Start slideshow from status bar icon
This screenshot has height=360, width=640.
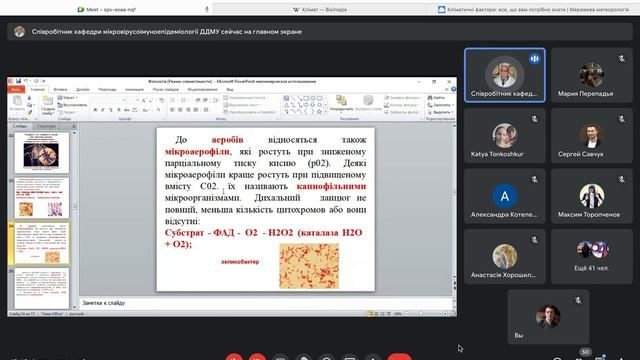(x=389, y=314)
